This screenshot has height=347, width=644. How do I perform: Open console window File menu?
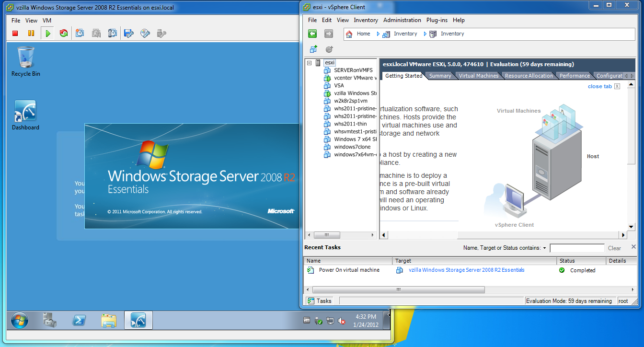click(16, 21)
